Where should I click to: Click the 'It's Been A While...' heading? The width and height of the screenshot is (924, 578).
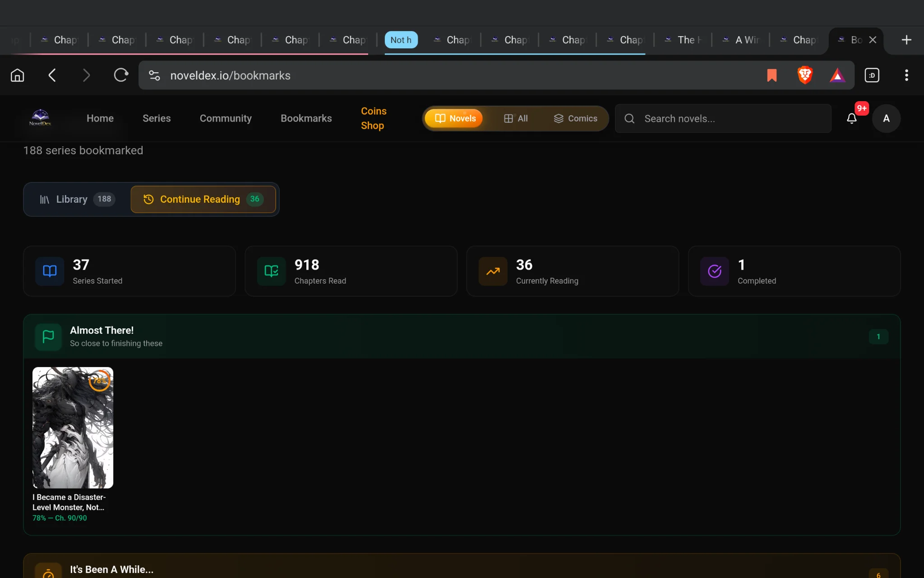pos(111,569)
